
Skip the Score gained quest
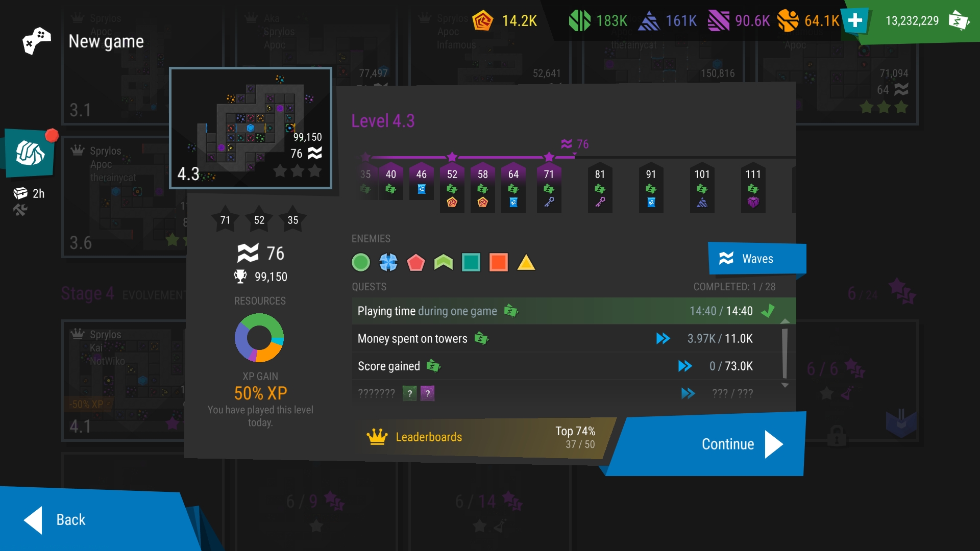[x=685, y=366]
